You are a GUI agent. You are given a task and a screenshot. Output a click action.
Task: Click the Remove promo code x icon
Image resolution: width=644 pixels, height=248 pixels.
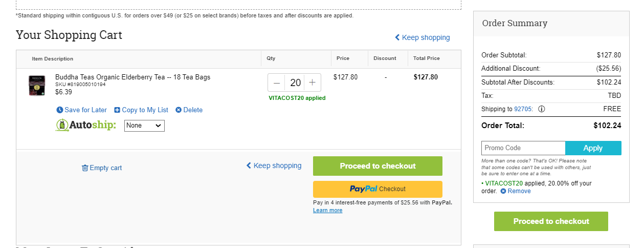[503, 191]
